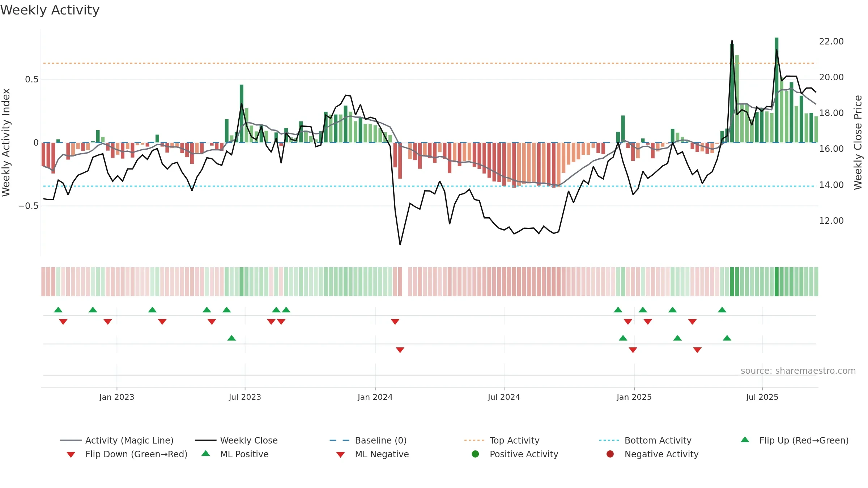
Task: Click the orange dotted Top Activity line
Action: pos(430,63)
